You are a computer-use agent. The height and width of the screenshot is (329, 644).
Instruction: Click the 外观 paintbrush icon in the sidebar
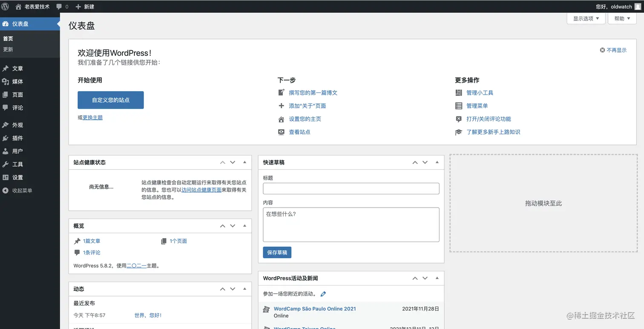coord(6,125)
